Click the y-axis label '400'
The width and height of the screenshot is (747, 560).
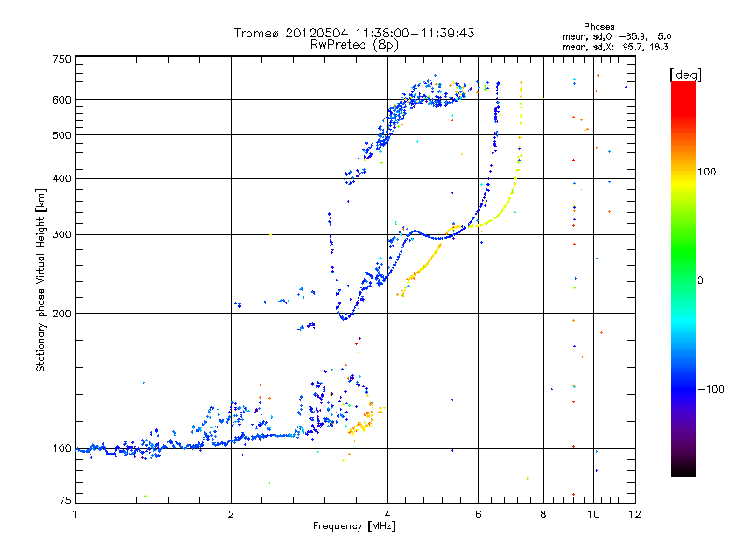coord(62,179)
